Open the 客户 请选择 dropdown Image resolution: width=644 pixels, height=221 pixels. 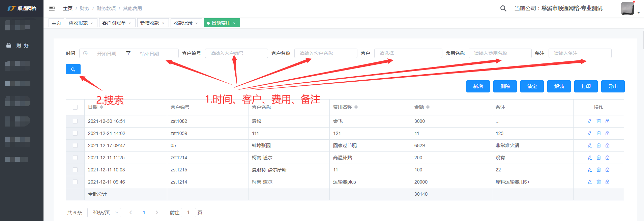pos(408,53)
